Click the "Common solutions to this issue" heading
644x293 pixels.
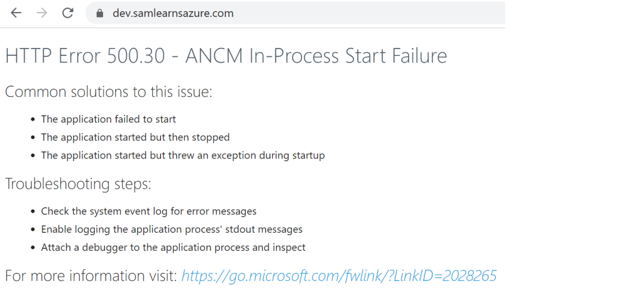[109, 92]
